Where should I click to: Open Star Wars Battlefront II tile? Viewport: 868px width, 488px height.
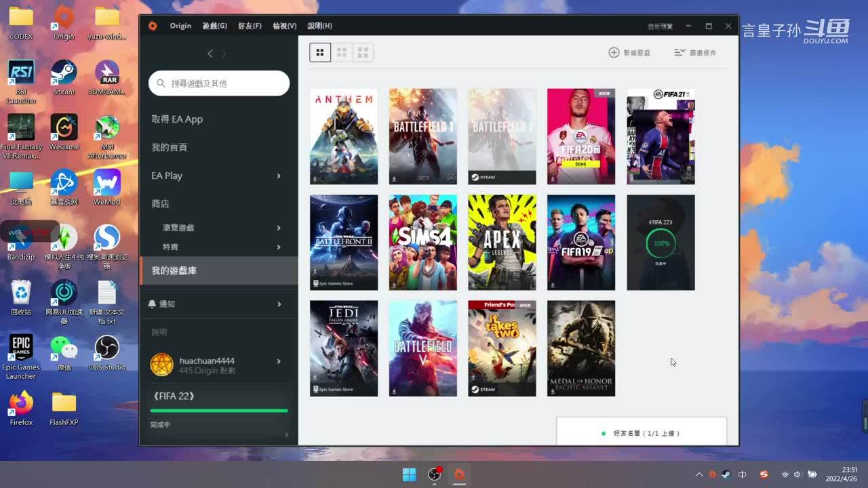pyautogui.click(x=344, y=243)
